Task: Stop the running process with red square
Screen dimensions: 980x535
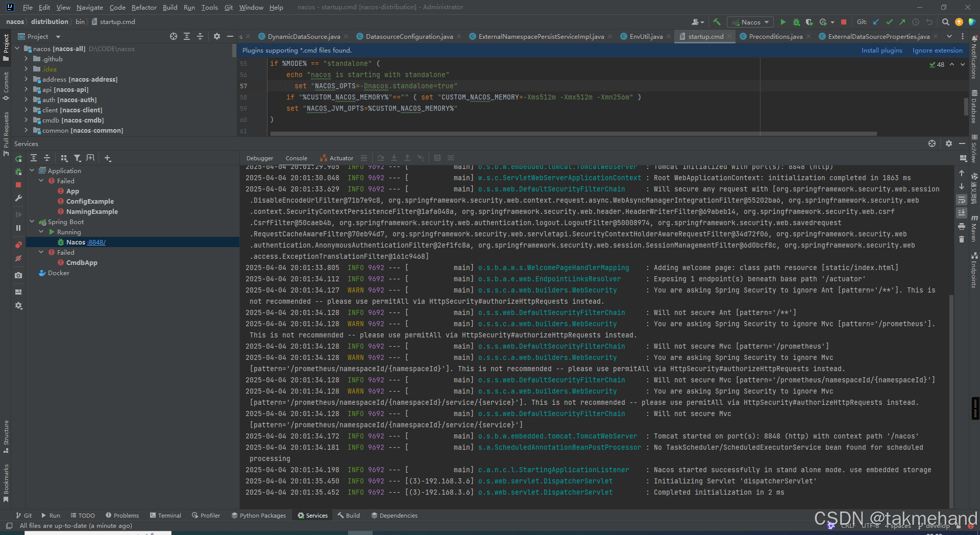Action: (844, 22)
